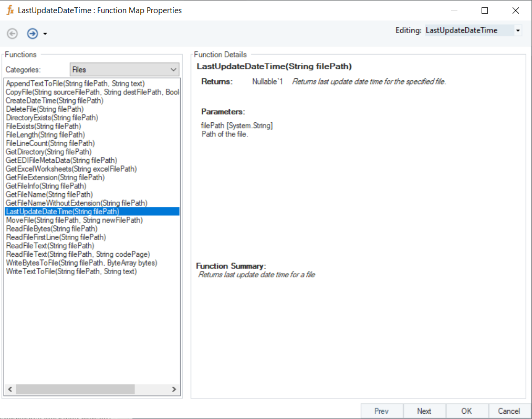Image resolution: width=532 pixels, height=419 pixels.
Task: Click the horizontal scrollbar thumb in Functions list
Action: [75, 389]
